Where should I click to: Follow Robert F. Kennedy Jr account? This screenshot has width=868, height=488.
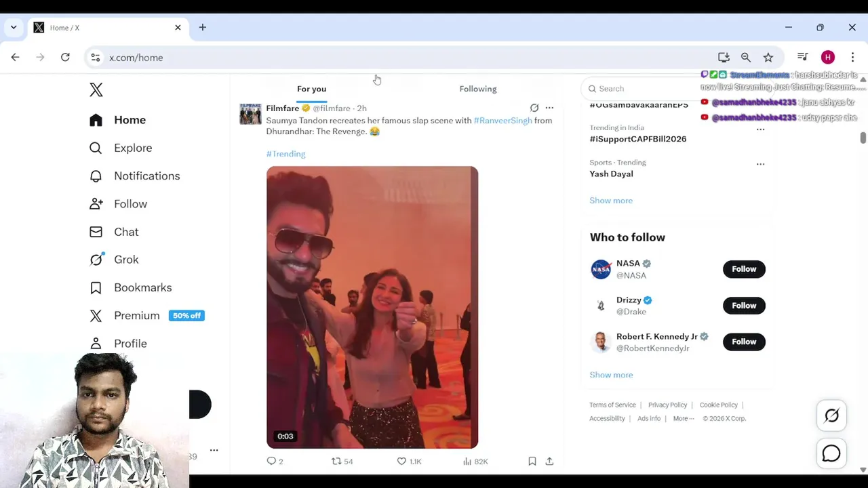click(x=744, y=342)
